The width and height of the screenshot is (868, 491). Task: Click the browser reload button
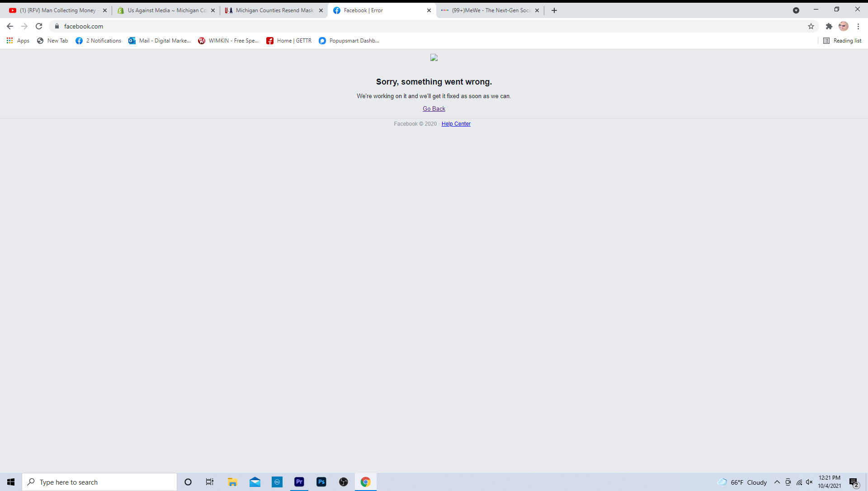tap(39, 26)
